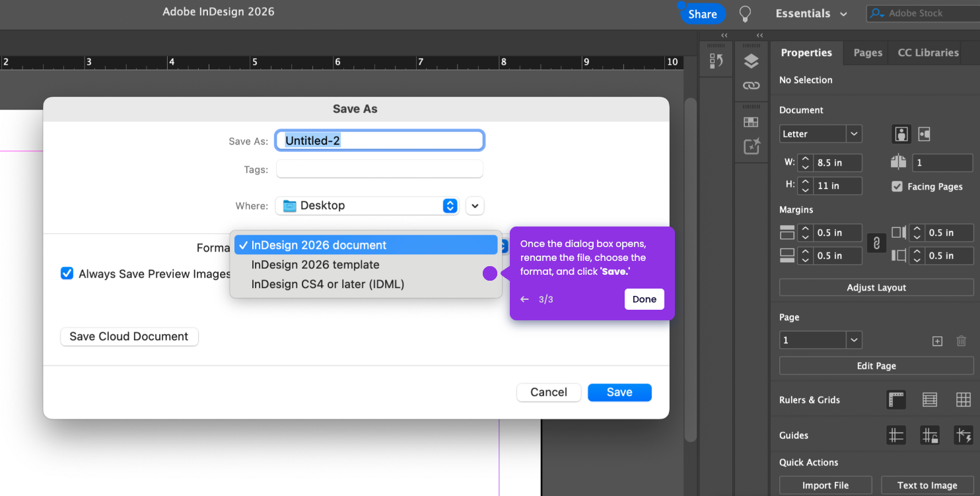Screen dimensions: 980x496
Task: Switch to the Pages tab
Action: click(868, 53)
